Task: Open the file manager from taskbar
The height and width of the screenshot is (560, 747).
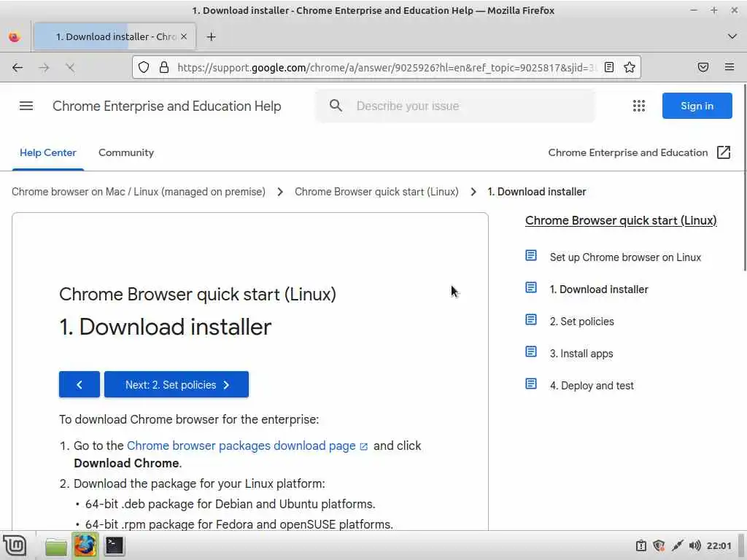Action: tap(56, 546)
